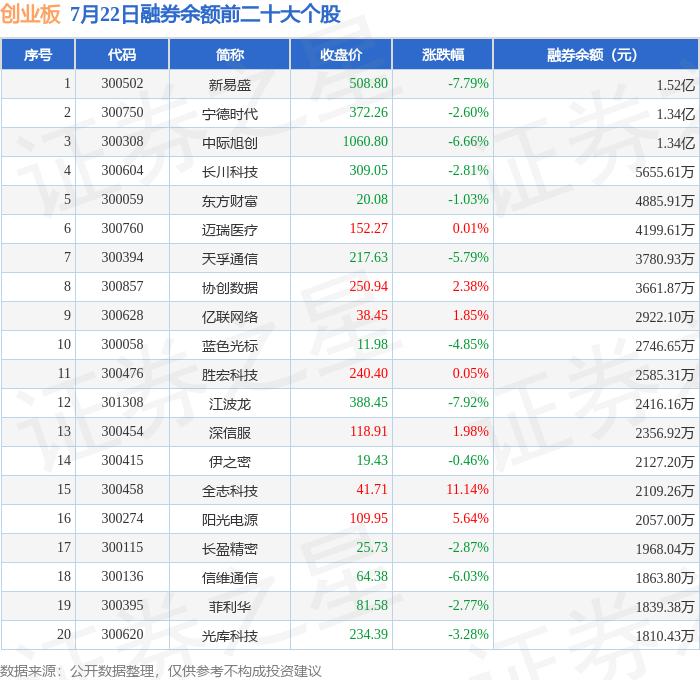Screen dimensions: 700x680
Task: Click the 序号 column header
Action: tap(38, 54)
